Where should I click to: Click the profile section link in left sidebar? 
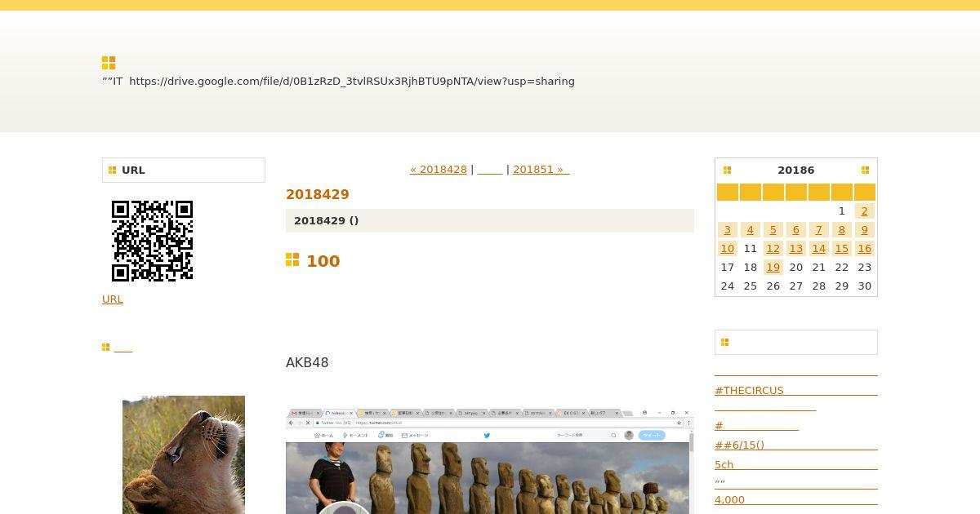pos(123,348)
